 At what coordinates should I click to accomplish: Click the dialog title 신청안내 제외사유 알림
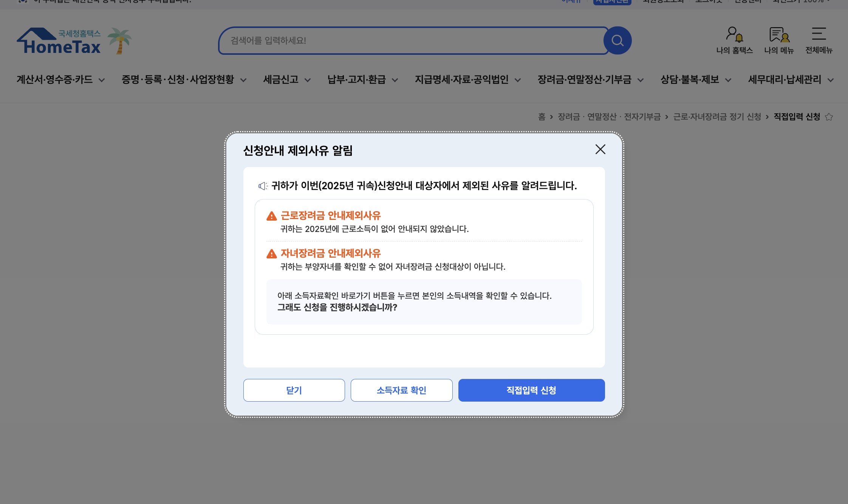(298, 150)
